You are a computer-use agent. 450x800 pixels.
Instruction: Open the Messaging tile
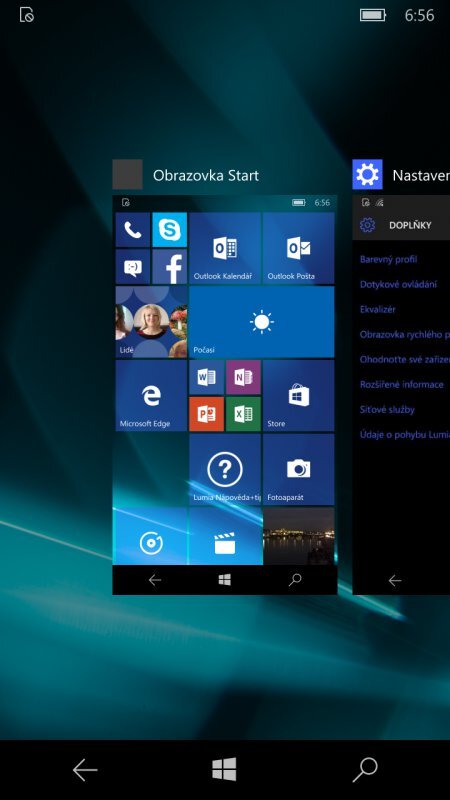point(133,267)
